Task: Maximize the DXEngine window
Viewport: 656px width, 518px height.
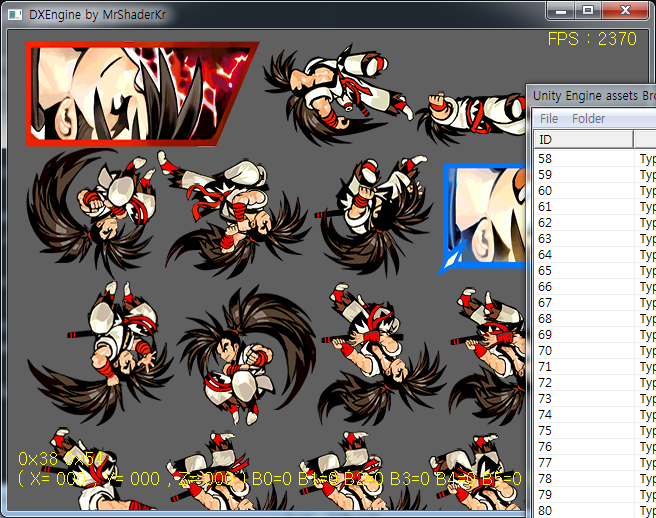Action: (x=588, y=10)
